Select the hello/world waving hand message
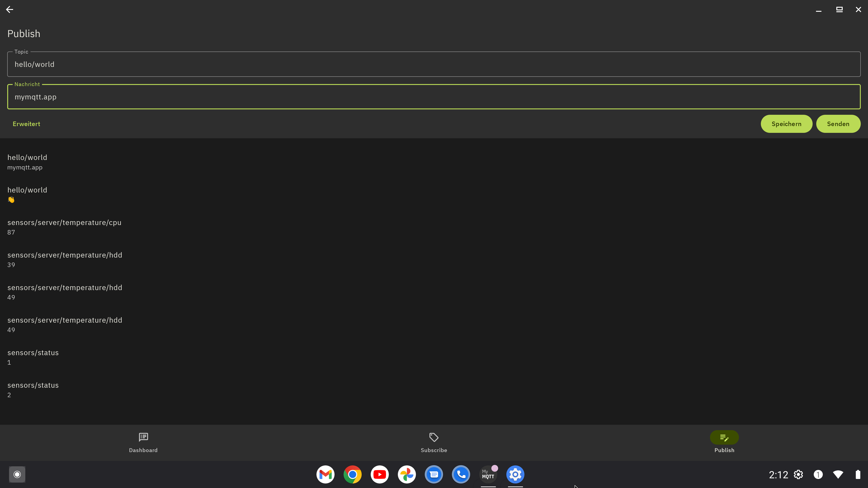 434,195
